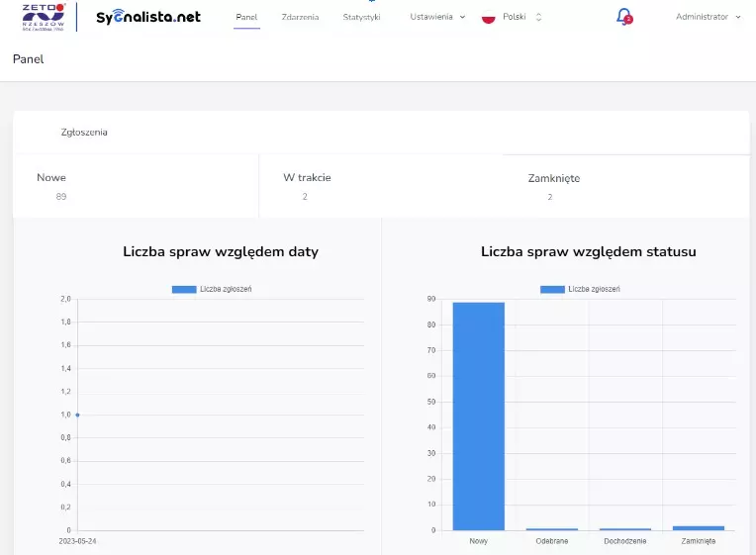
Task: Expand the Administrator account menu
Action: [x=708, y=17]
